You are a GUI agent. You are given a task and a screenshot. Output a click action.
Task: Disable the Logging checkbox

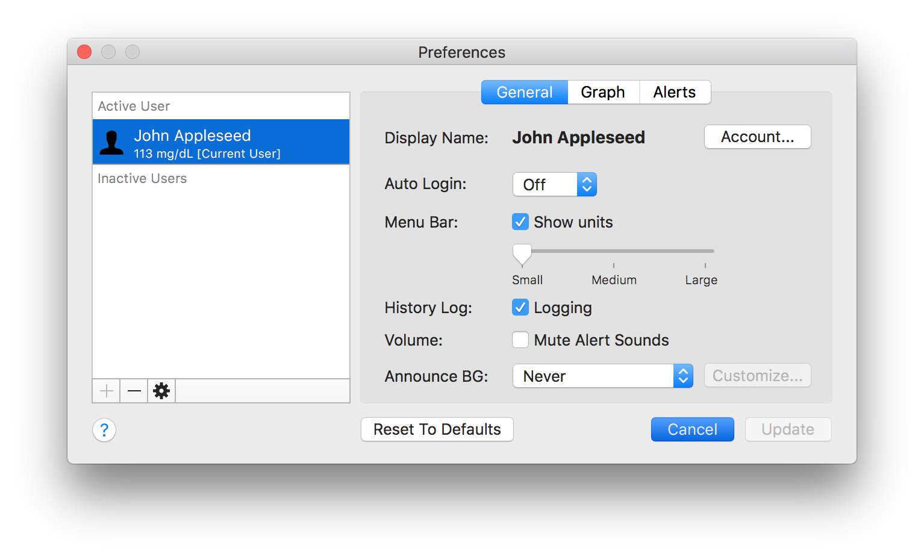520,308
